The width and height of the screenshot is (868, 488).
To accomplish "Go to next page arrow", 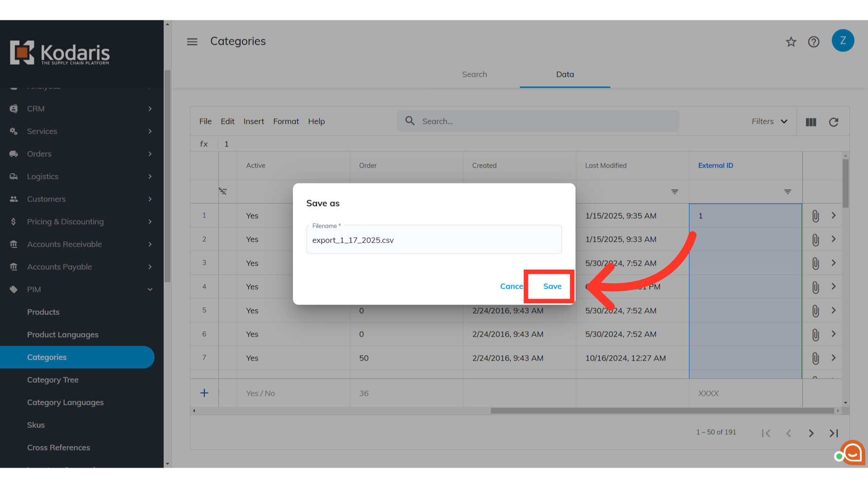I will coord(811,433).
